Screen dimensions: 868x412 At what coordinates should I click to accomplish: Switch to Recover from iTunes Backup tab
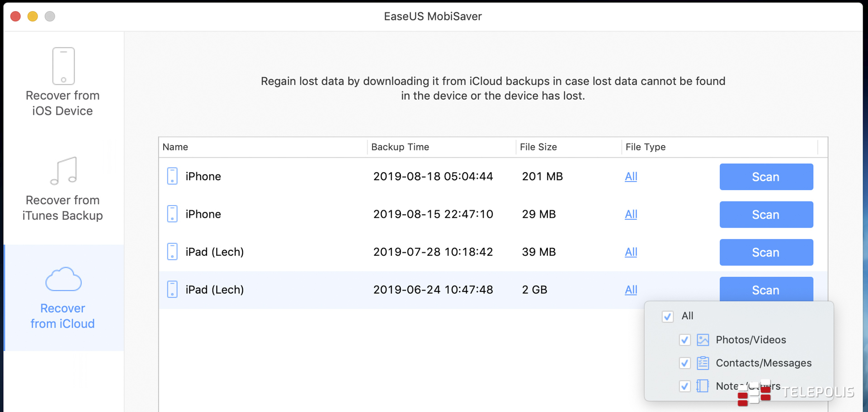63,207
